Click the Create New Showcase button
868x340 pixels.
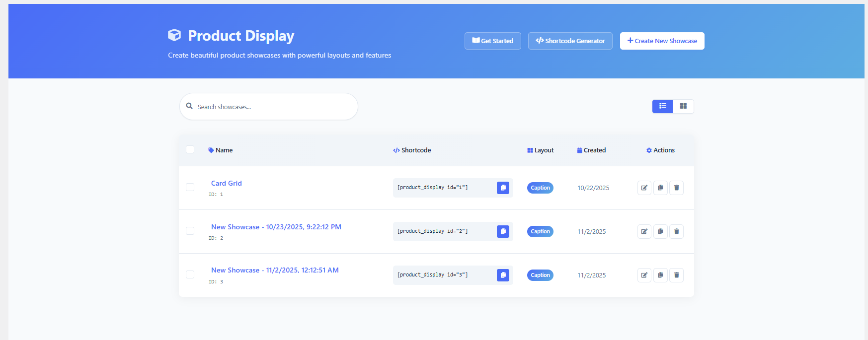coord(662,41)
